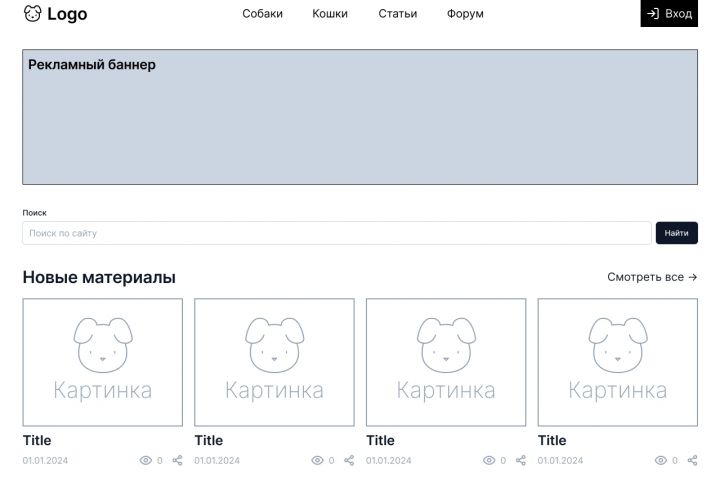This screenshot has height=480, width=720.
Task: Follow the Смотреть все link
Action: coord(652,277)
